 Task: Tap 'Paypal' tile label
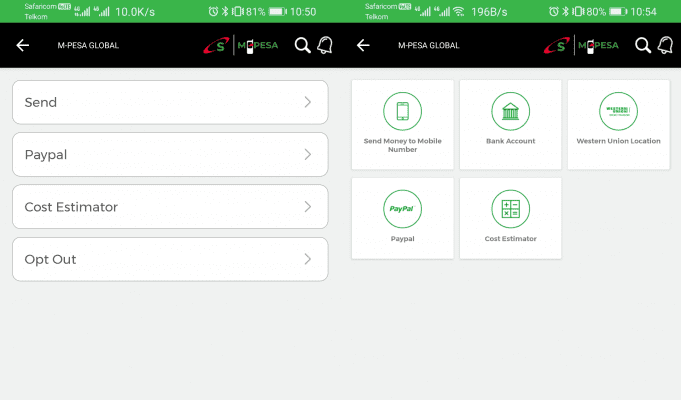(402, 238)
